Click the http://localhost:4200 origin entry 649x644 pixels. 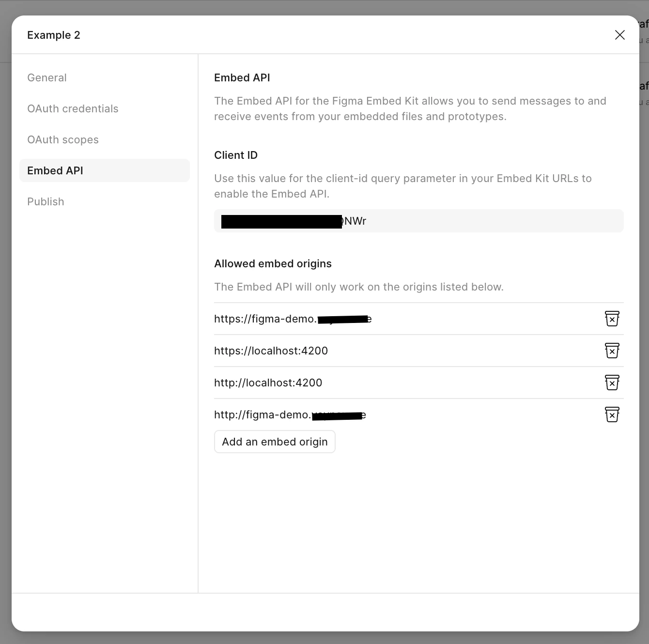(x=268, y=383)
